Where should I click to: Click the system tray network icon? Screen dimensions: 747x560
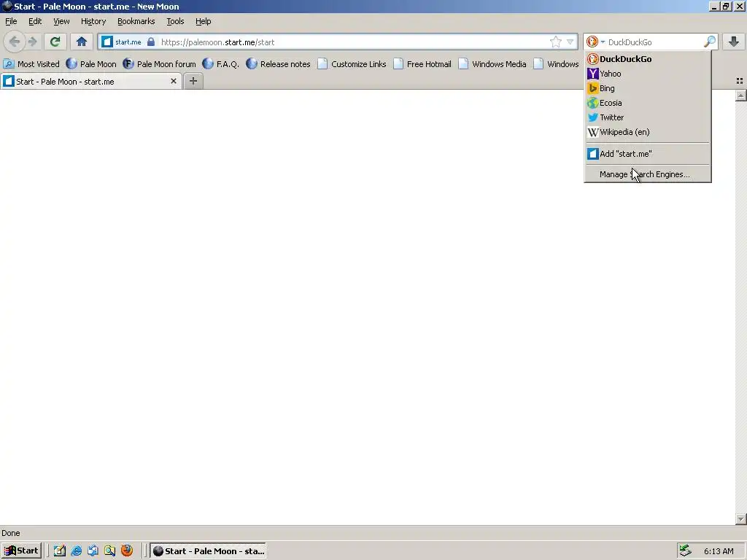[x=686, y=551]
